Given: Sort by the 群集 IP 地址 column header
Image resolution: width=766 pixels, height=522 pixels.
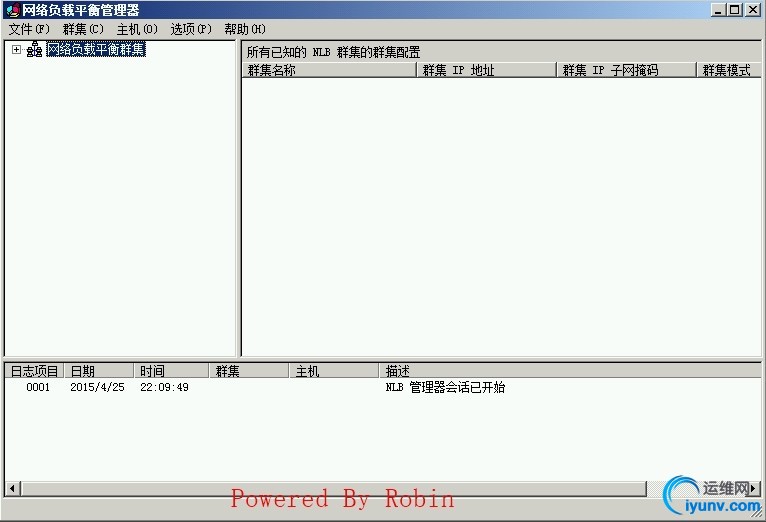Looking at the screenshot, I should pyautogui.click(x=487, y=70).
